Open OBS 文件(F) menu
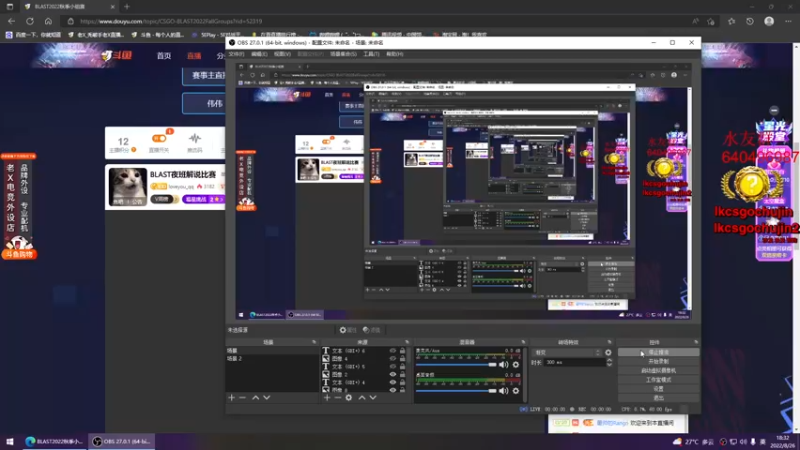Viewport: 800px width, 450px height. (236, 54)
